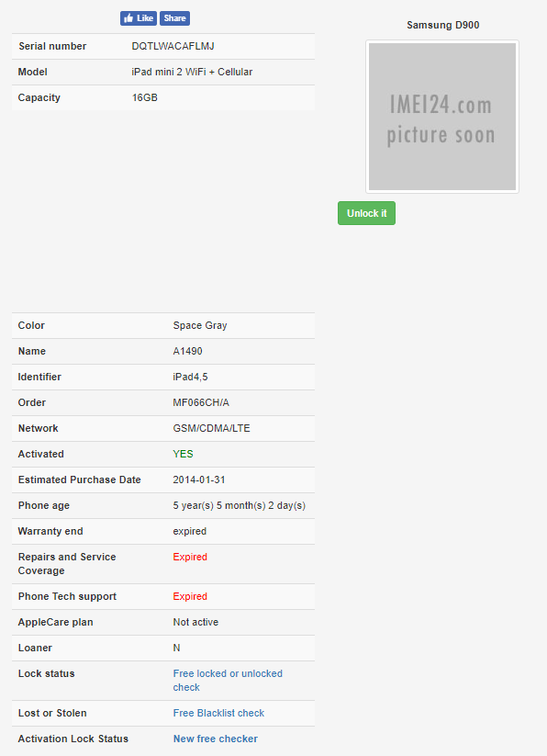Click red Expired in Repairs and Service Coverage row
This screenshot has width=547, height=756.
tap(190, 557)
